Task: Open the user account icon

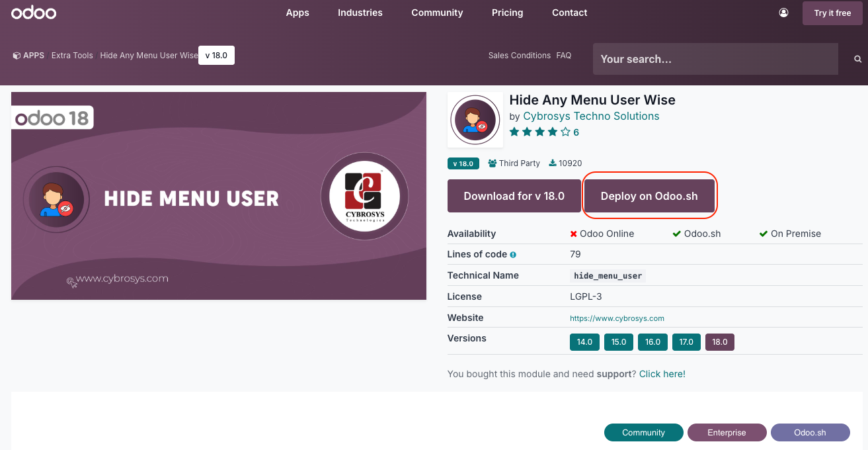Action: [x=783, y=13]
